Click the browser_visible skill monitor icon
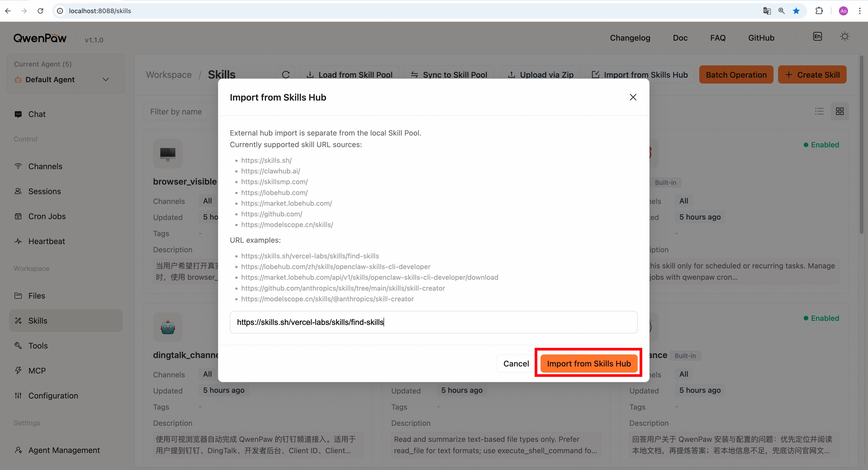The width and height of the screenshot is (868, 470). [x=168, y=154]
